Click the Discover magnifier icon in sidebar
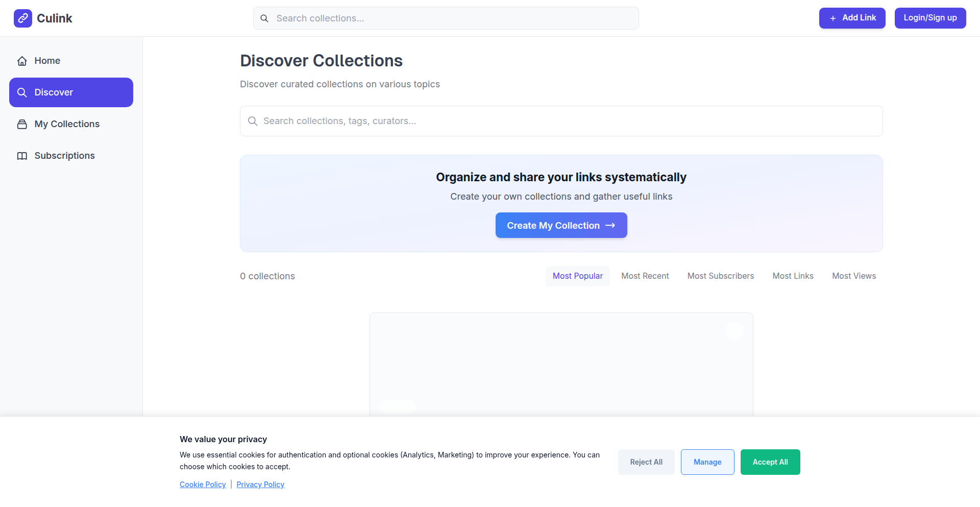The width and height of the screenshot is (980, 507). [x=22, y=92]
